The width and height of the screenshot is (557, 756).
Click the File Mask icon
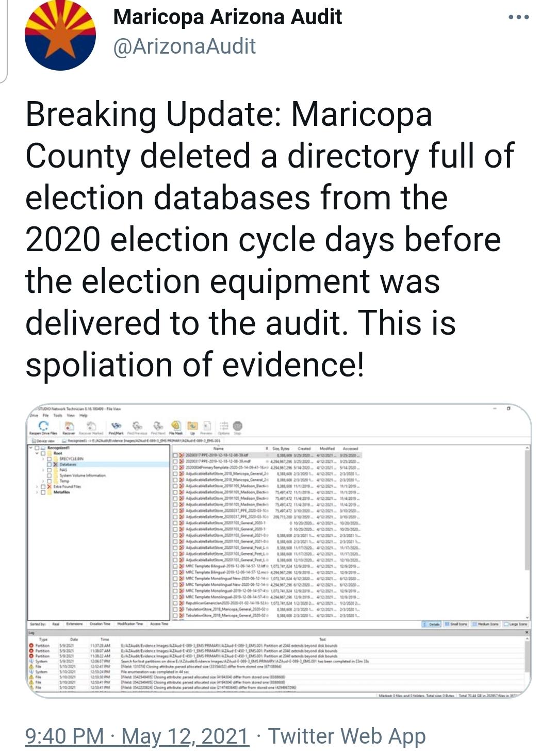176,425
